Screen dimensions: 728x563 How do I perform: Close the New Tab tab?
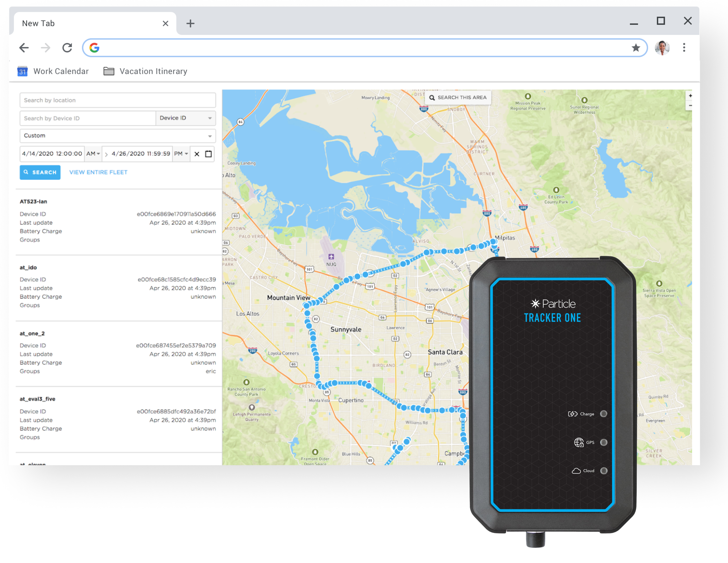tap(165, 23)
